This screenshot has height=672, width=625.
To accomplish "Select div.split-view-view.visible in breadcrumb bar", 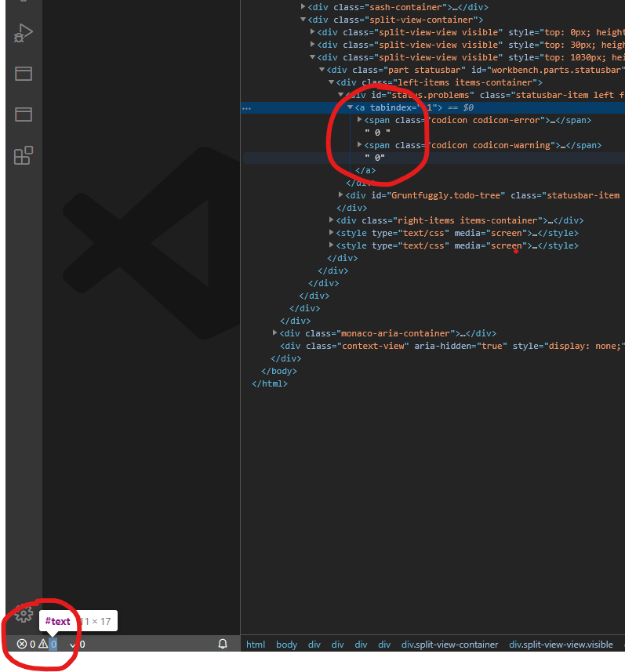I will (561, 645).
